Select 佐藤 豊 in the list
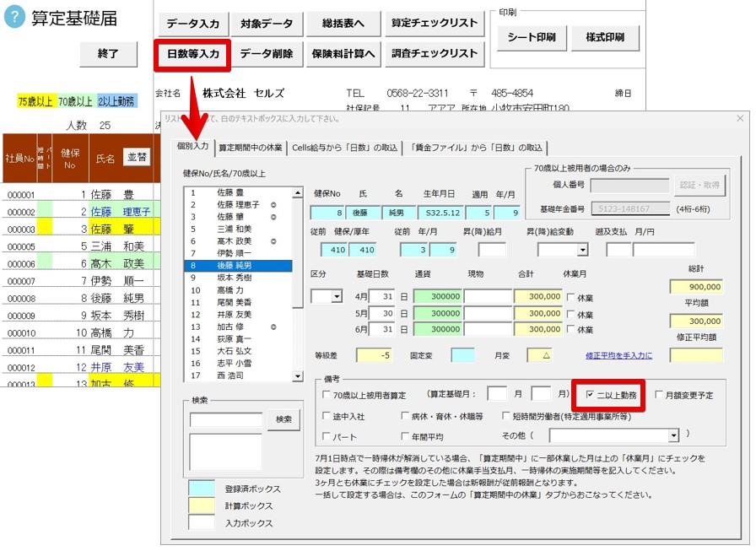 click(238, 192)
